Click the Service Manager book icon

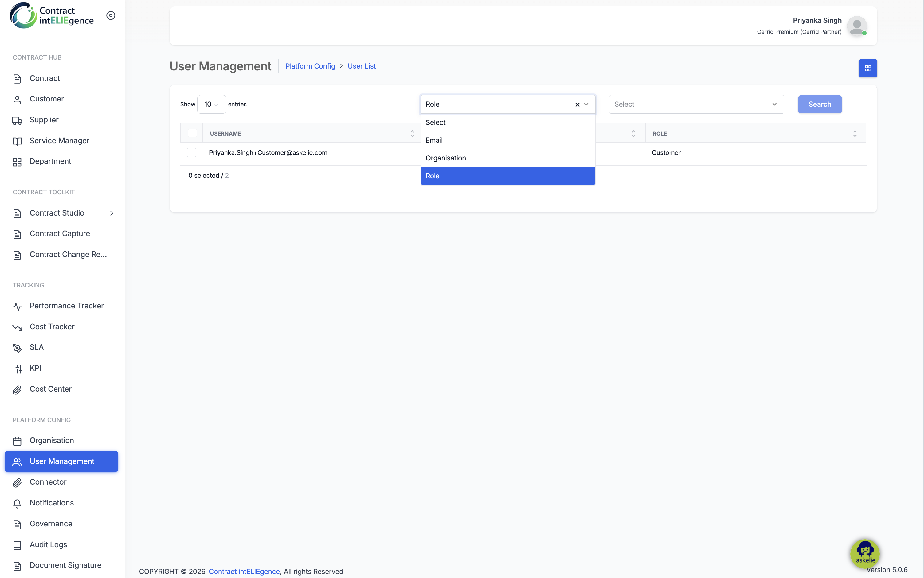[x=17, y=141]
